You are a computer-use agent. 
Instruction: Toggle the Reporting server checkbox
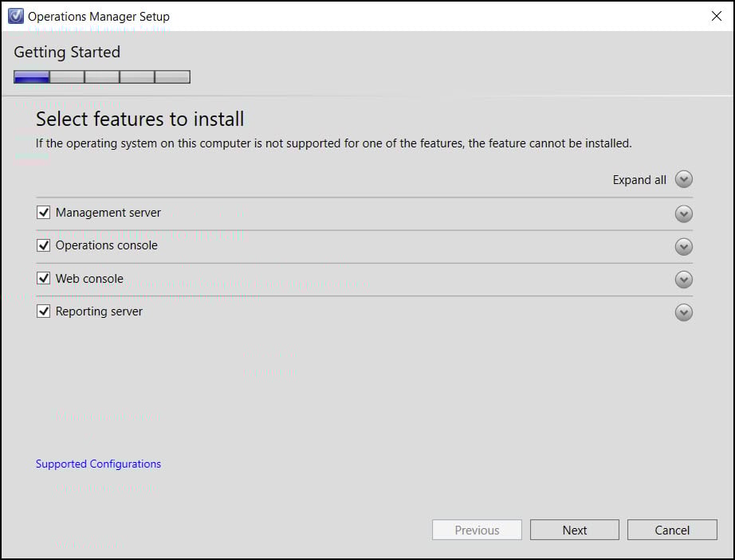[x=43, y=311]
